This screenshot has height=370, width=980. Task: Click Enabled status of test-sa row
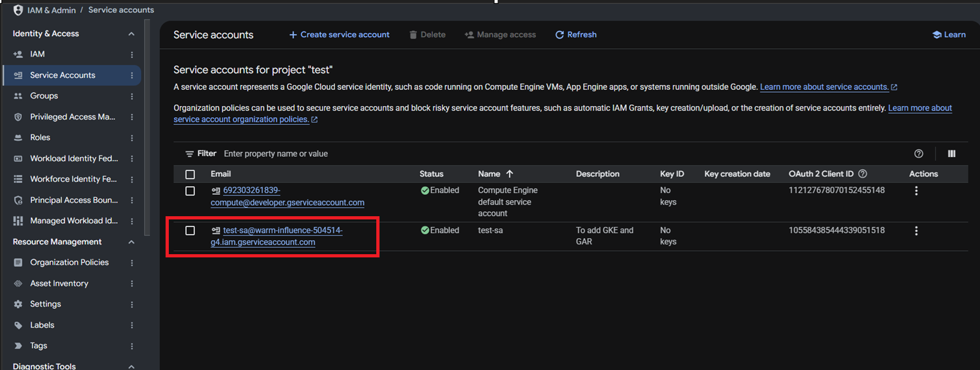439,230
